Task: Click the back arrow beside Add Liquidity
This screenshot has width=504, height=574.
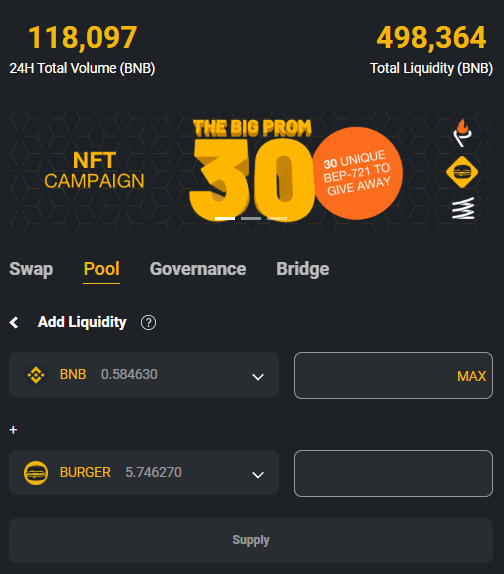Action: coord(14,323)
